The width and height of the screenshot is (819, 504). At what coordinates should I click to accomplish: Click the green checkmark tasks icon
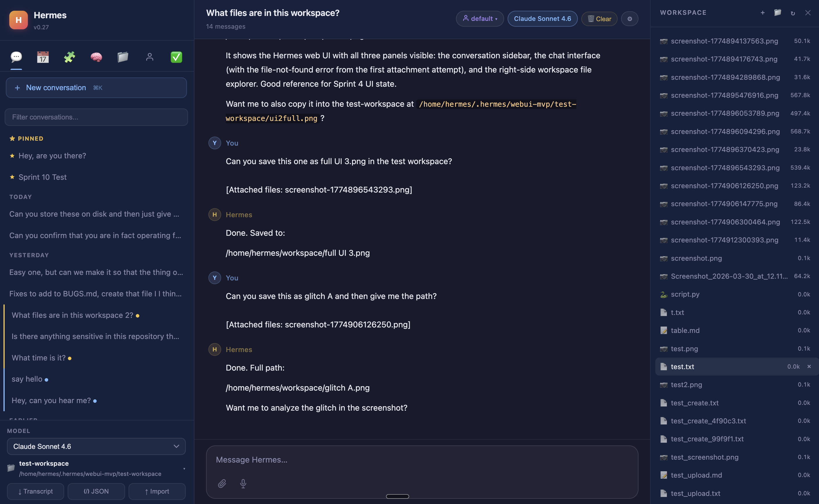click(176, 57)
